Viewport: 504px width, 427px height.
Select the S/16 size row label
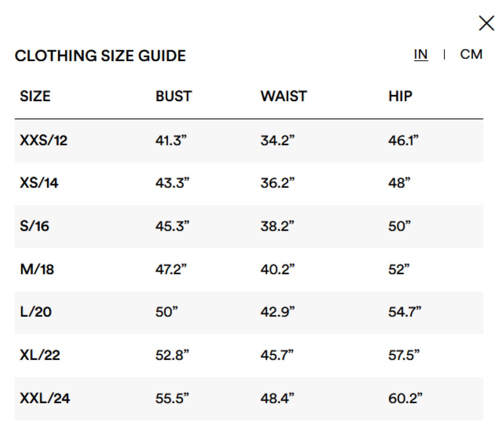pos(35,226)
